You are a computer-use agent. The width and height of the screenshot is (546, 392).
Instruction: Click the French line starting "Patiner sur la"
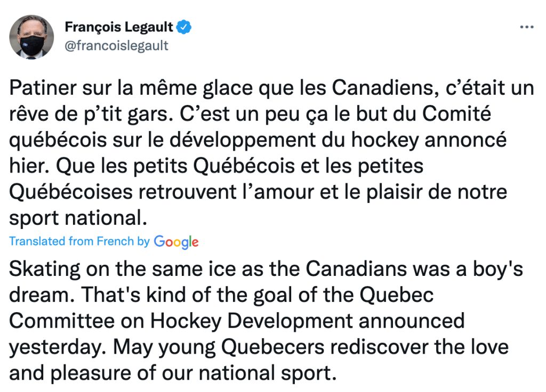pyautogui.click(x=271, y=88)
